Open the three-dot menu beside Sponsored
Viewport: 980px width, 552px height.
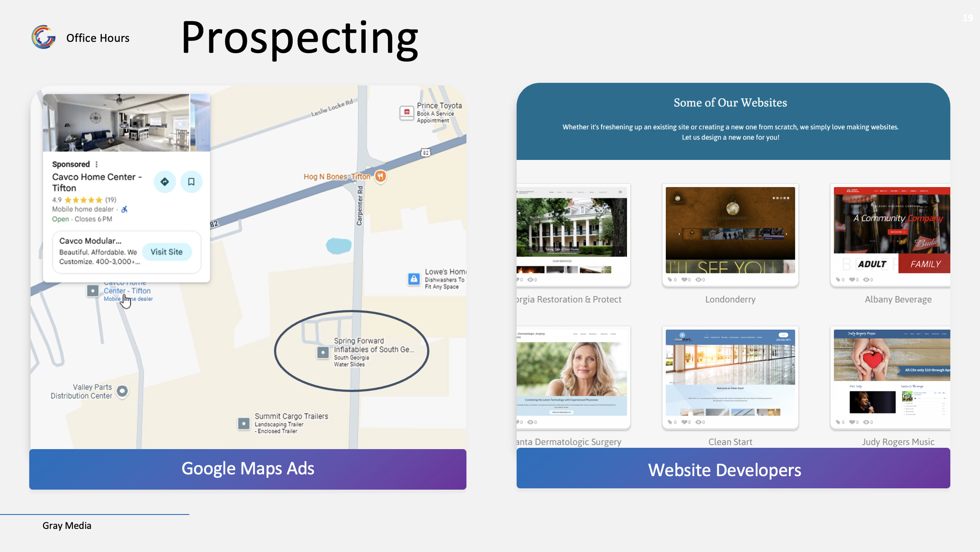[96, 164]
